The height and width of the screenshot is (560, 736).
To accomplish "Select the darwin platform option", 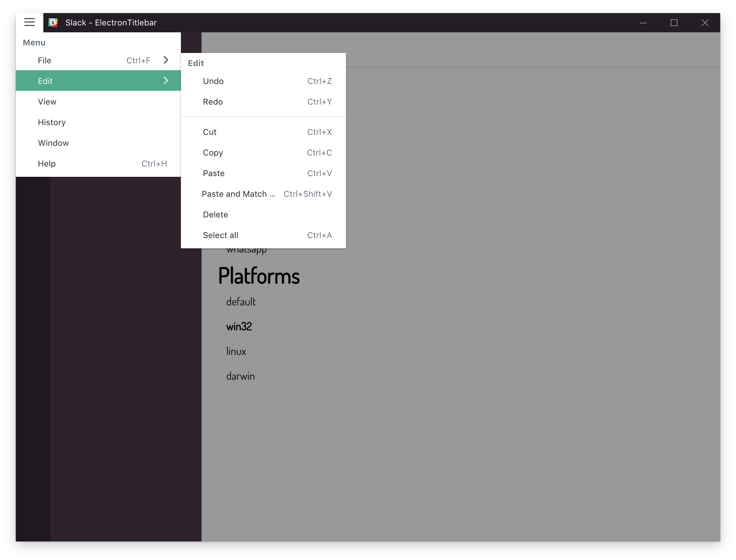I will (x=240, y=375).
